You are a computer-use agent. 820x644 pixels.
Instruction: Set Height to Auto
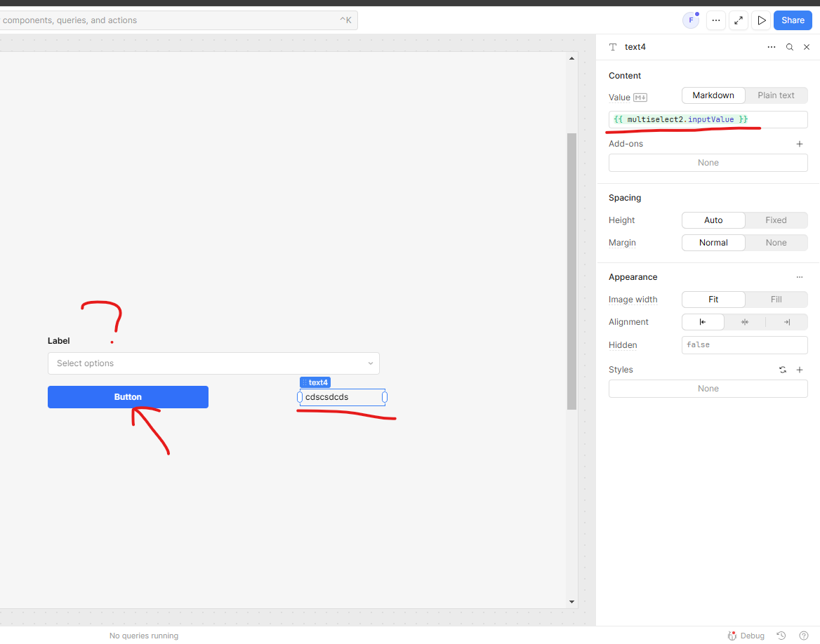[713, 220]
